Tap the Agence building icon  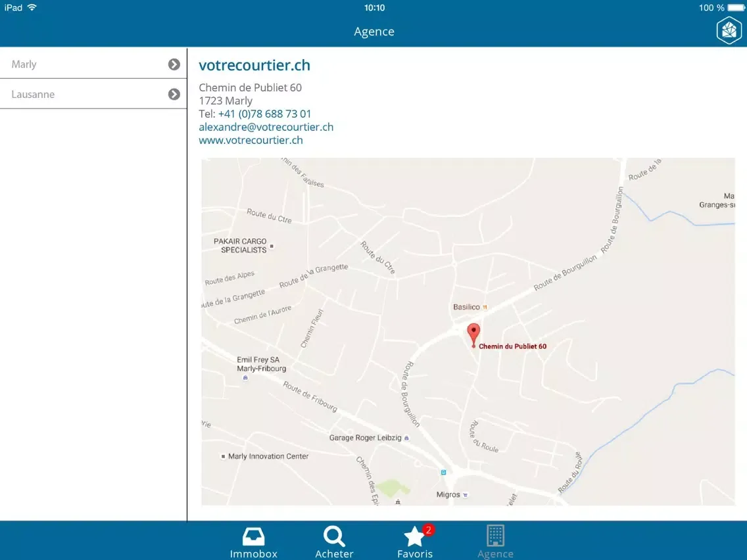click(x=495, y=535)
